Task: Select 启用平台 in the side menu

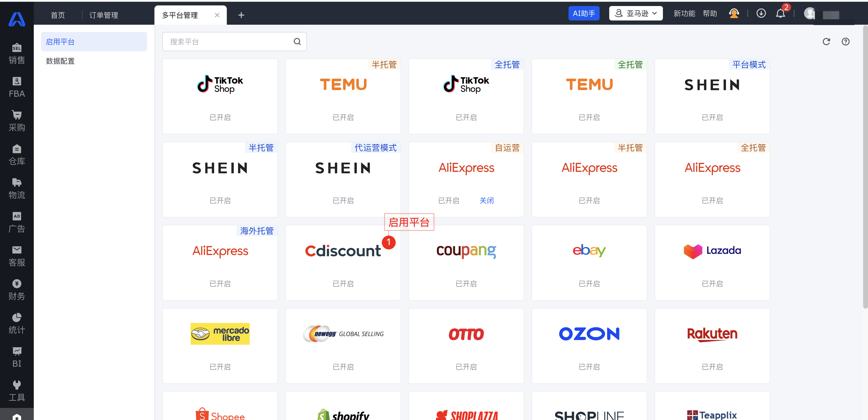Action: tap(94, 42)
